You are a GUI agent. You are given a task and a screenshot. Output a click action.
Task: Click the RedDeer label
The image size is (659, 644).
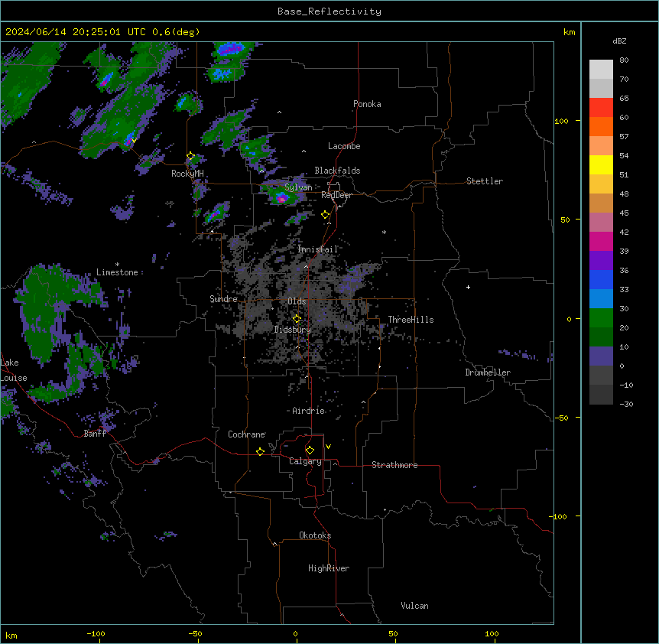point(336,195)
